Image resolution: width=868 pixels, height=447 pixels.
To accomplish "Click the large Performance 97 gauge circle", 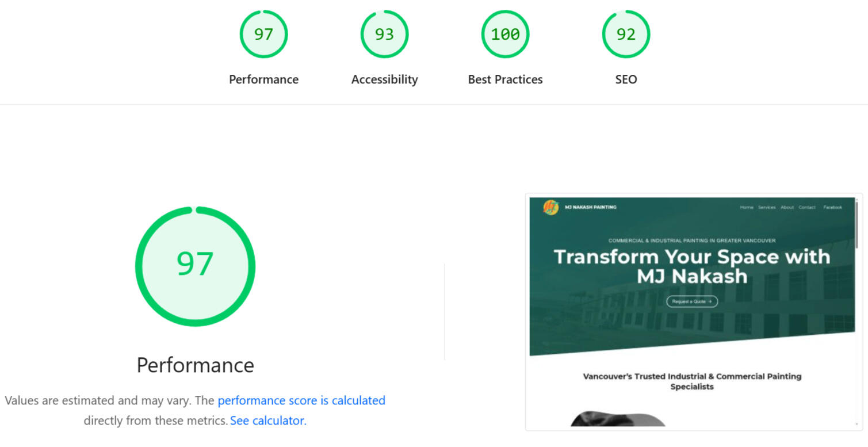I will (x=195, y=266).
